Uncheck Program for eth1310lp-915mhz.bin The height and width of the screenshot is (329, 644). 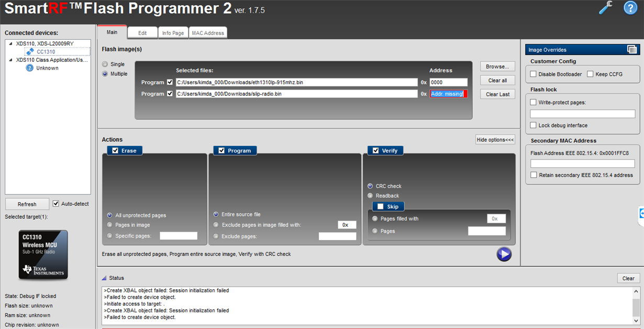tap(170, 82)
